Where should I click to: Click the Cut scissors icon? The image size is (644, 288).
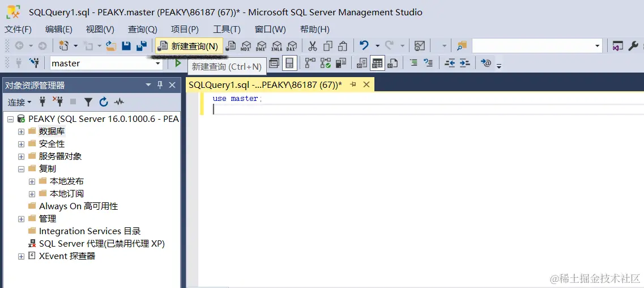point(313,45)
